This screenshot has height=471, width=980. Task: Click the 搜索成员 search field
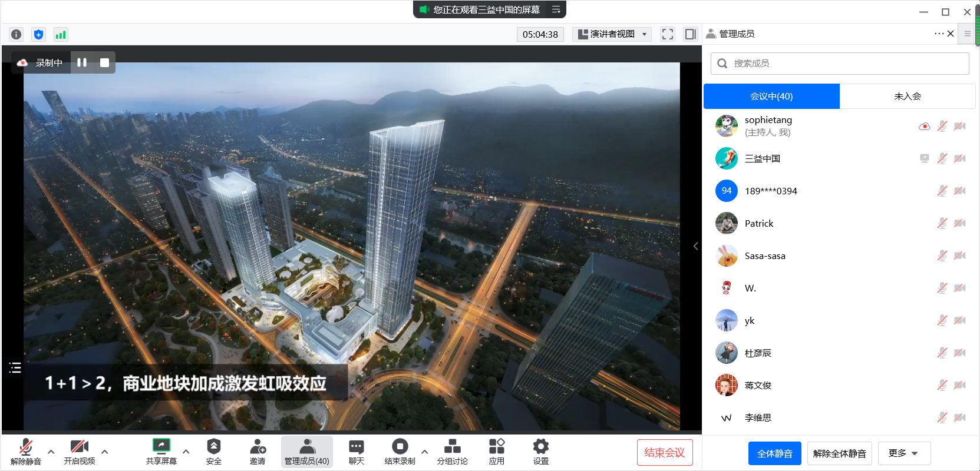pos(840,64)
